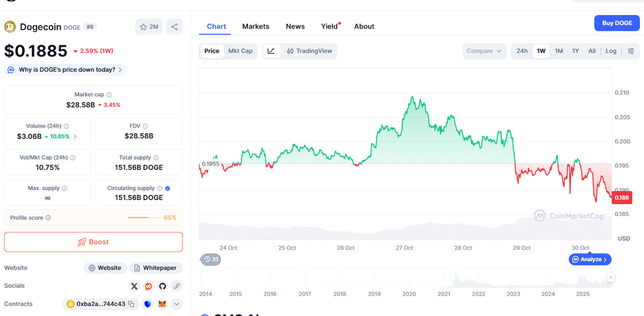Open the X (Twitter) social link
The image size is (644, 316).
[x=134, y=286]
